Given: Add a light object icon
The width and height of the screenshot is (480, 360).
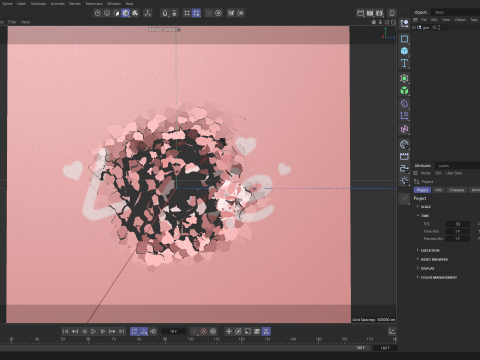Looking at the screenshot, I should coord(404,181).
